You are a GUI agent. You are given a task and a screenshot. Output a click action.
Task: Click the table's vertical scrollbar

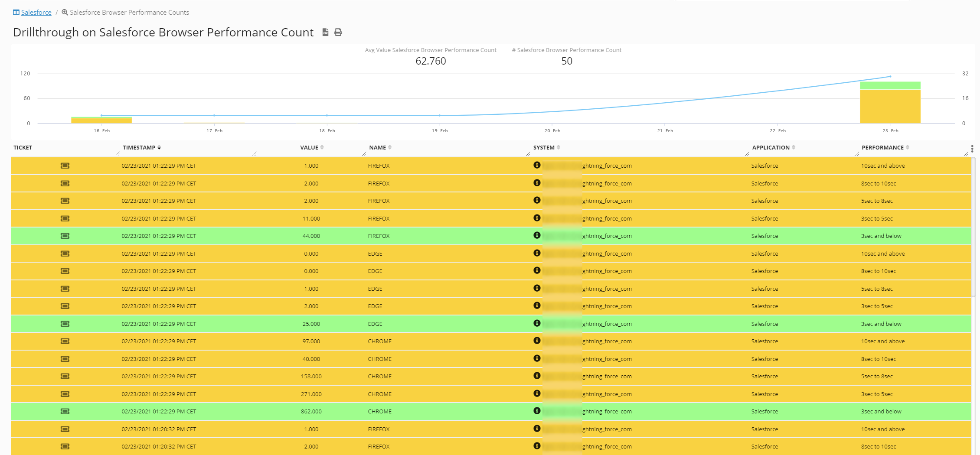click(973, 227)
